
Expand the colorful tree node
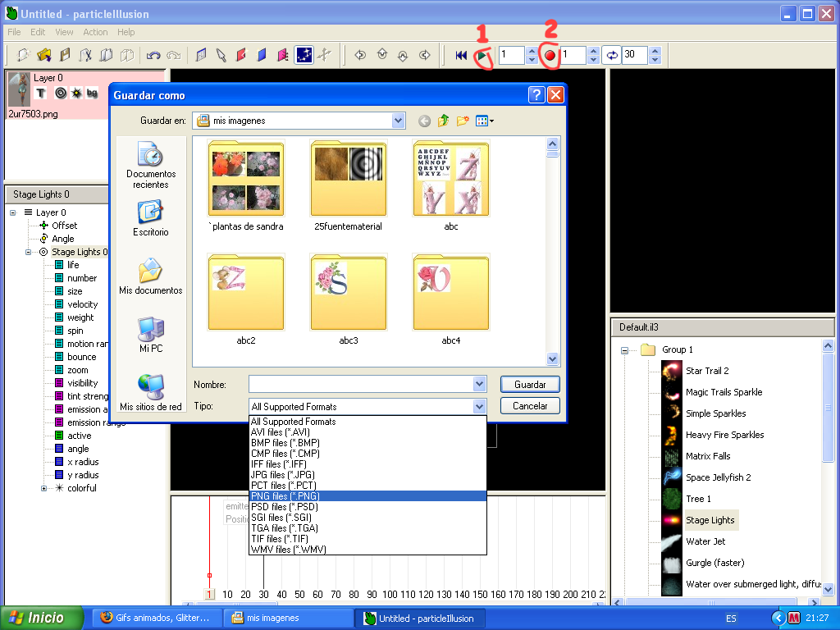point(44,488)
